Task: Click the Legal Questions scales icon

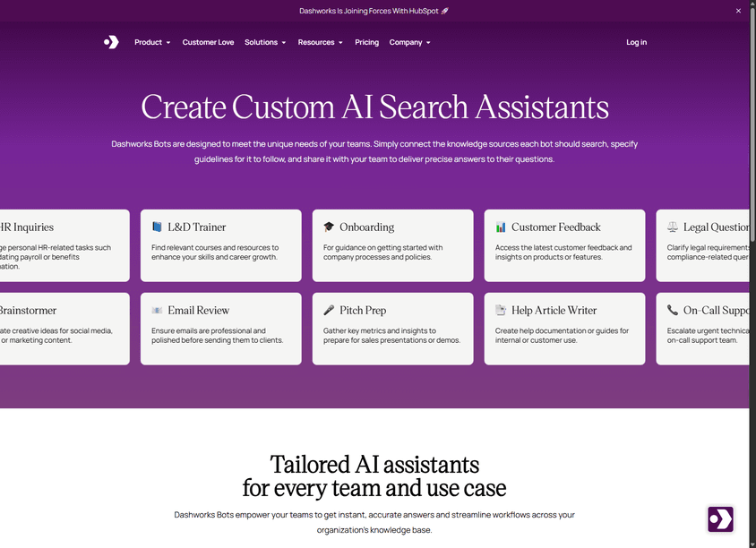Action: (673, 227)
